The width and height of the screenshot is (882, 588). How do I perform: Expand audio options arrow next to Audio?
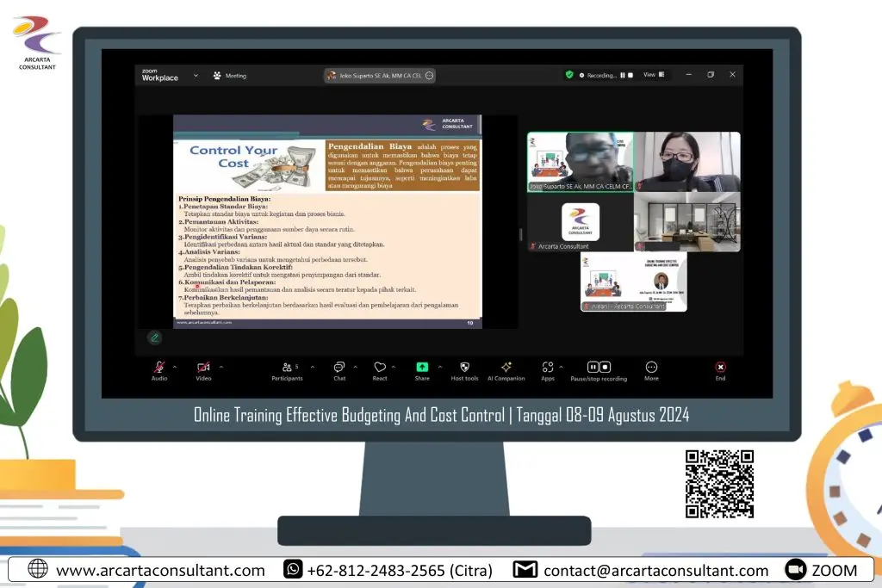tap(175, 367)
